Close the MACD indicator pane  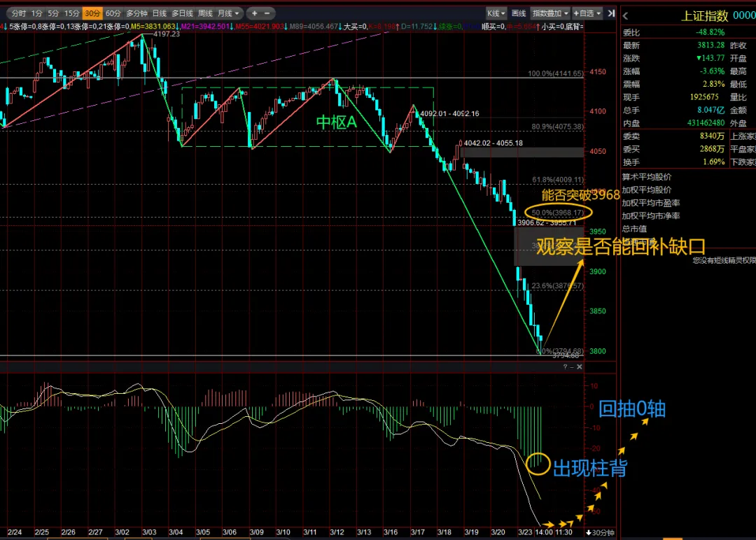point(580,367)
